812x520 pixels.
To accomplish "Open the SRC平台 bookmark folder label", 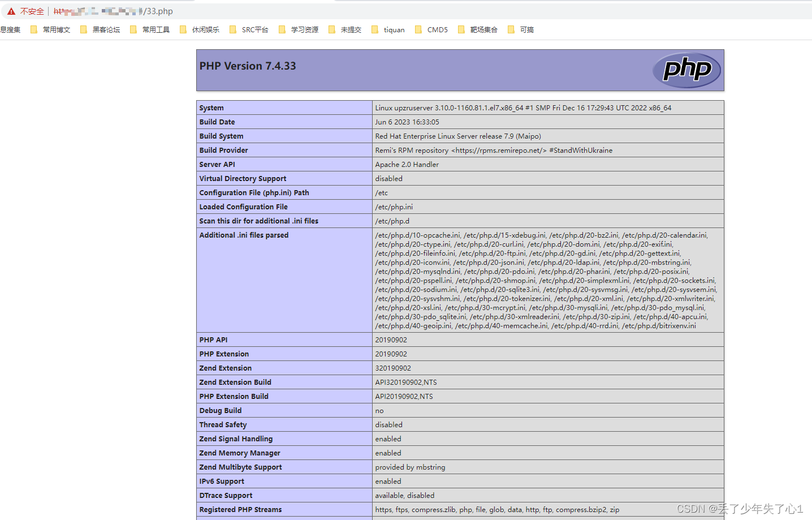I will pyautogui.click(x=255, y=30).
